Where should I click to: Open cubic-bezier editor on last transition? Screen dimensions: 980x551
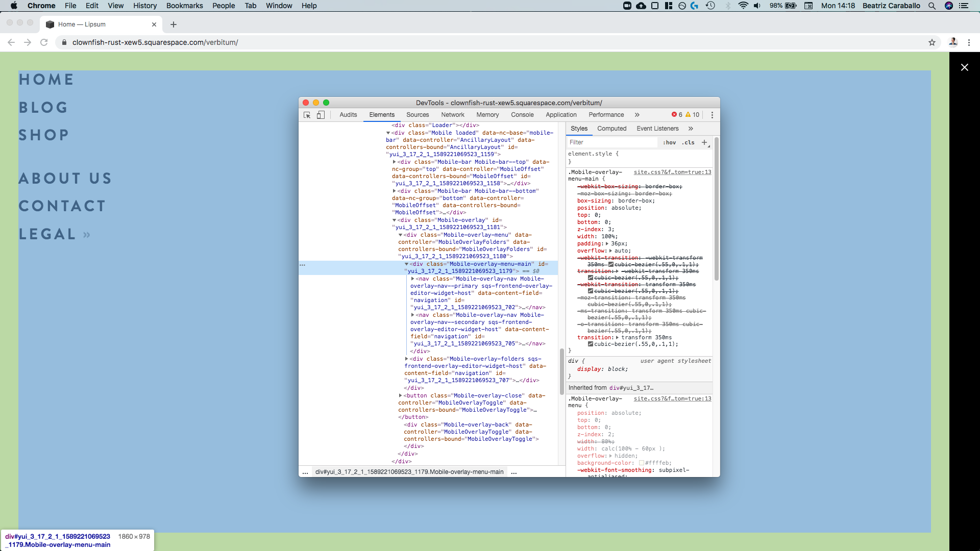(591, 344)
